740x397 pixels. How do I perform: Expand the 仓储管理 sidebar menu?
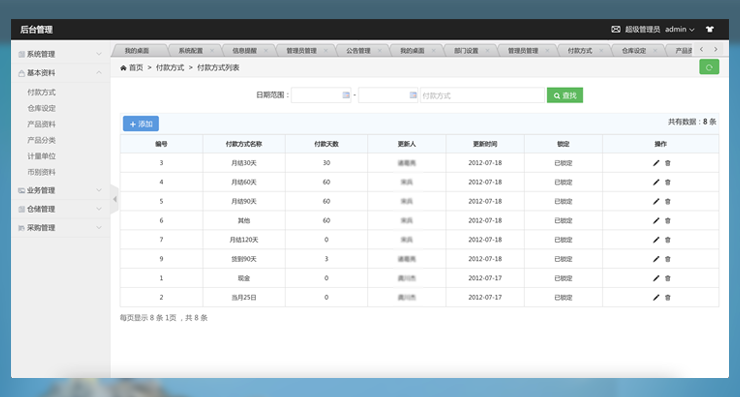pos(60,209)
